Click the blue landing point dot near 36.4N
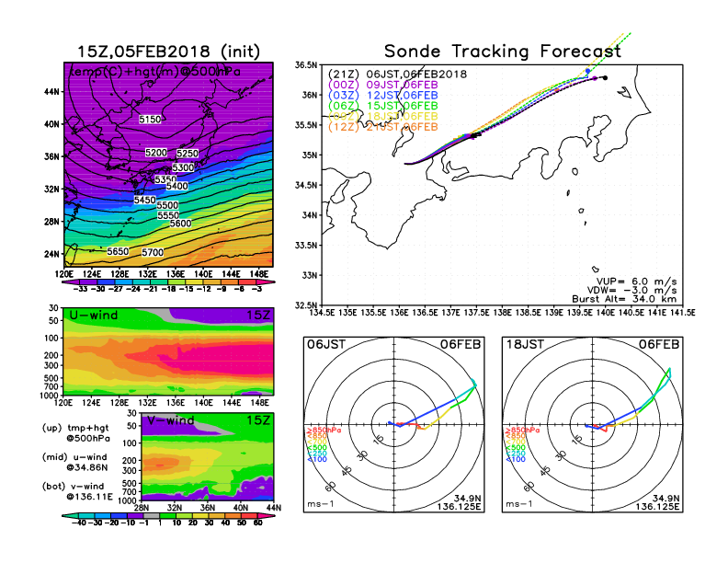 click(x=587, y=71)
